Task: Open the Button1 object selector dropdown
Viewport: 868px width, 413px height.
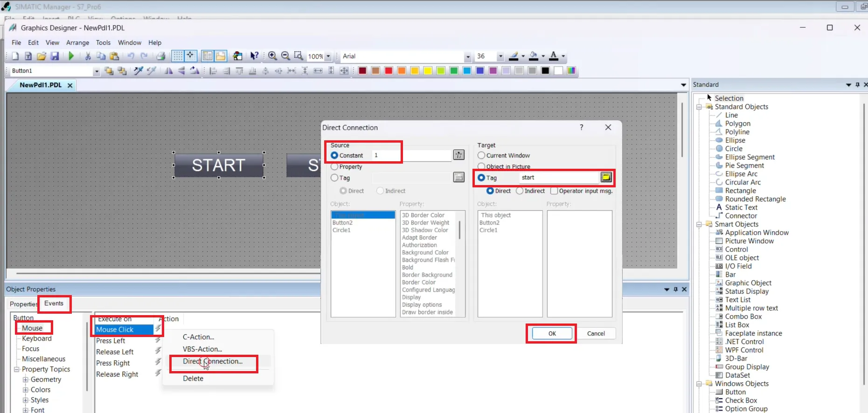Action: click(97, 71)
